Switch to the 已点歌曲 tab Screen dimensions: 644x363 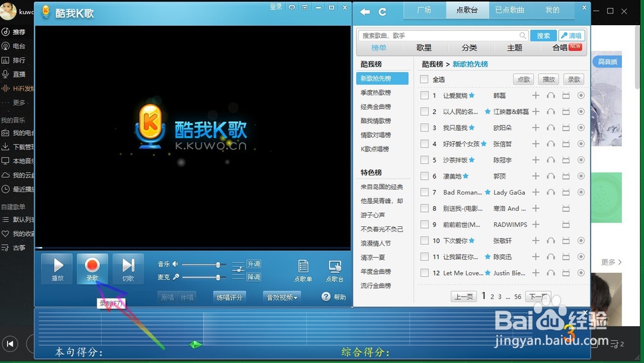[x=509, y=10]
